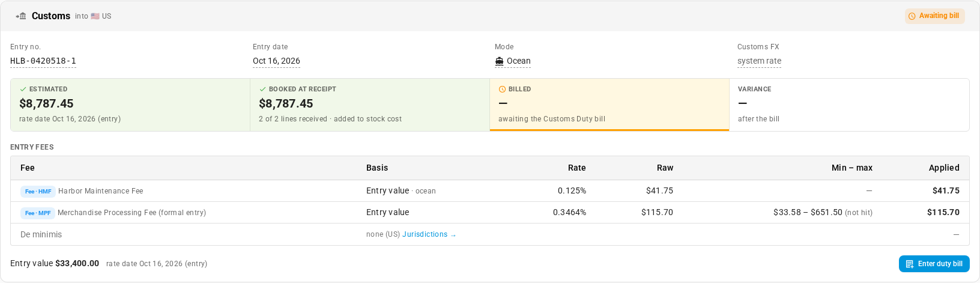Viewport: 980px width, 283px height.
Task: Select the Billed card awaiting duty bill
Action: coord(609,105)
